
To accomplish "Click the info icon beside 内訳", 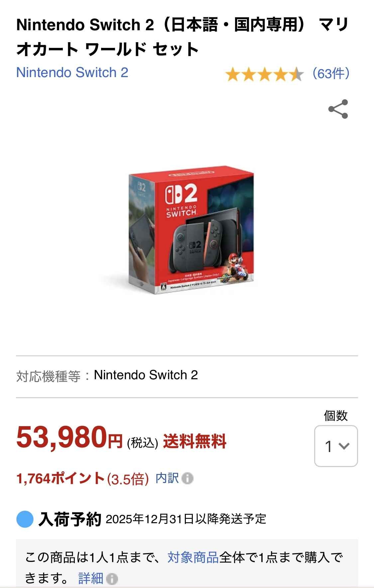I will 187,479.
